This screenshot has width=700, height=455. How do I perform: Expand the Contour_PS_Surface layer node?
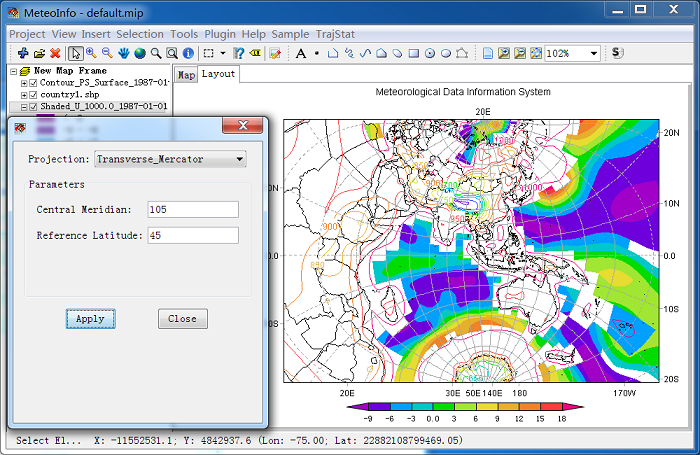point(24,83)
